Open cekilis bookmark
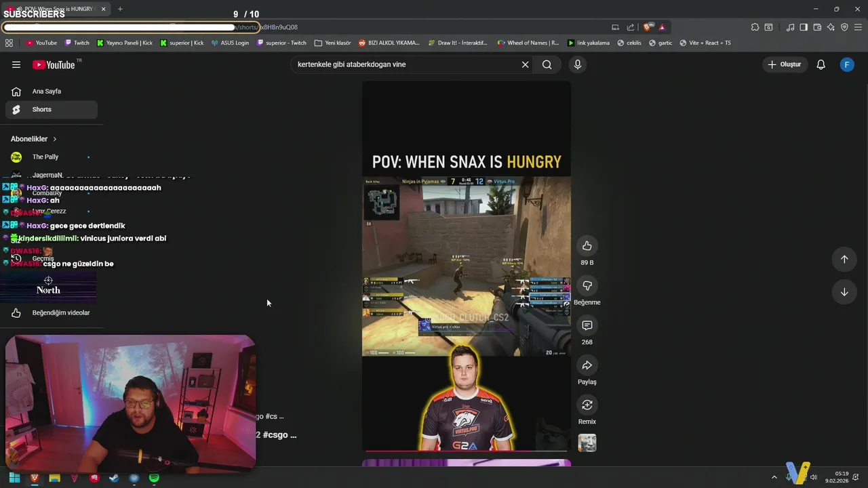 629,43
